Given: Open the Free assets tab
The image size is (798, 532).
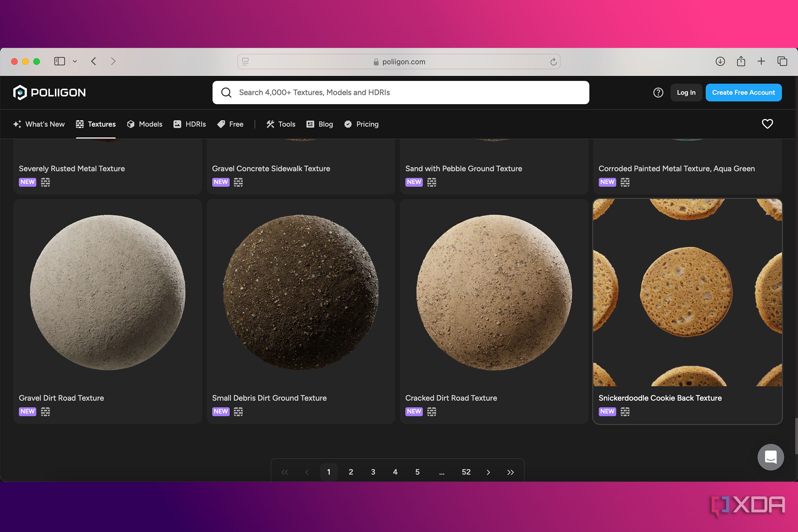Looking at the screenshot, I should (230, 124).
